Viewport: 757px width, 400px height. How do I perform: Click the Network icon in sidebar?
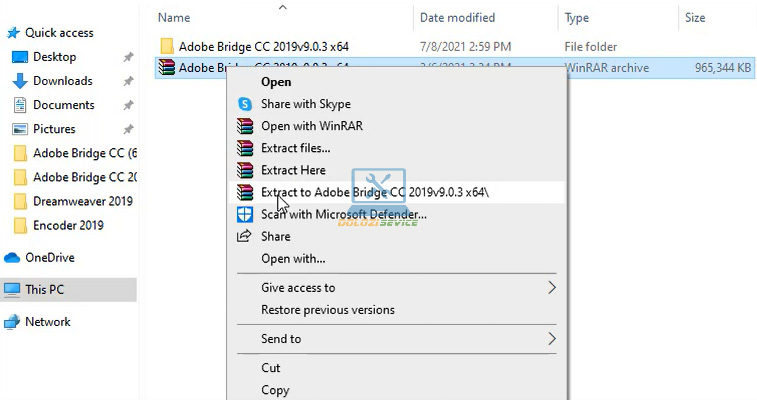tap(12, 322)
